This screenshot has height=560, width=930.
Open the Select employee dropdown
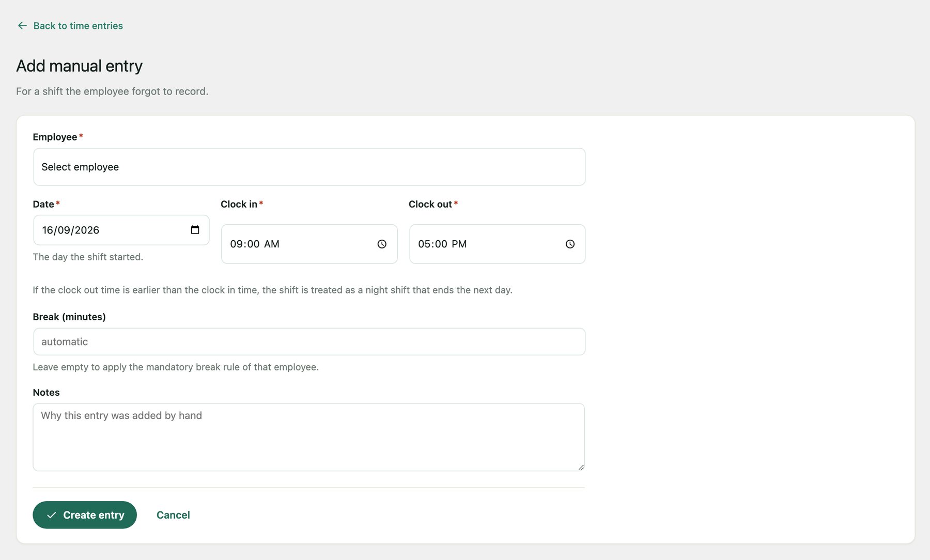pyautogui.click(x=309, y=167)
